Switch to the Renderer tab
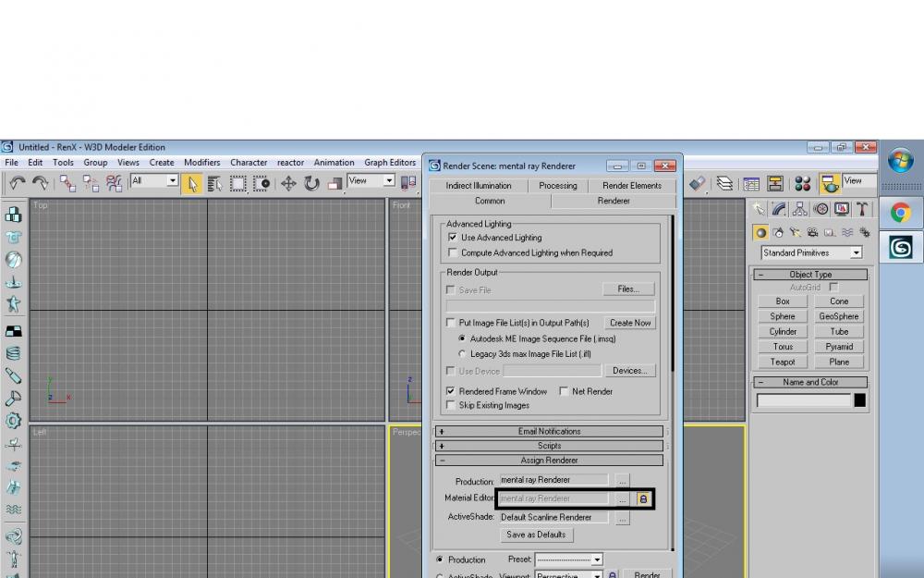The height and width of the screenshot is (578, 924). click(614, 201)
